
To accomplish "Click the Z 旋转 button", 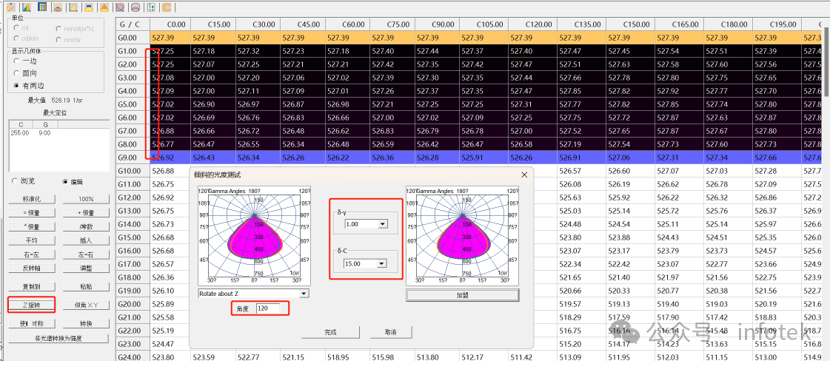I will [31, 305].
